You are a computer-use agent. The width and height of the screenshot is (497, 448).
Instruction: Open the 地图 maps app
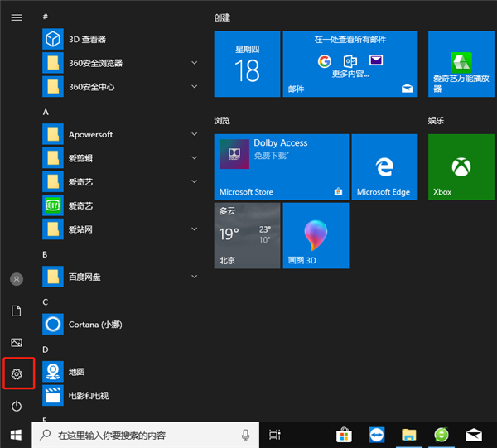(120, 372)
